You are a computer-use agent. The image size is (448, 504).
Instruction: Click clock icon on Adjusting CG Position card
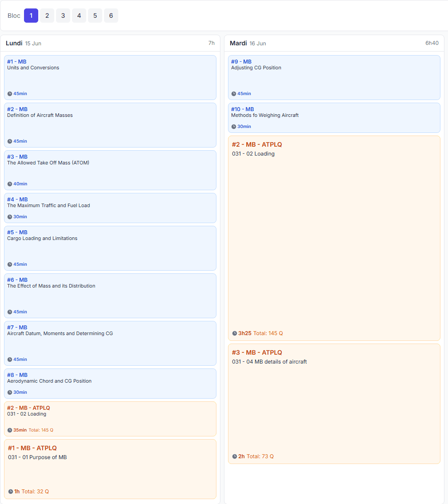coord(234,94)
